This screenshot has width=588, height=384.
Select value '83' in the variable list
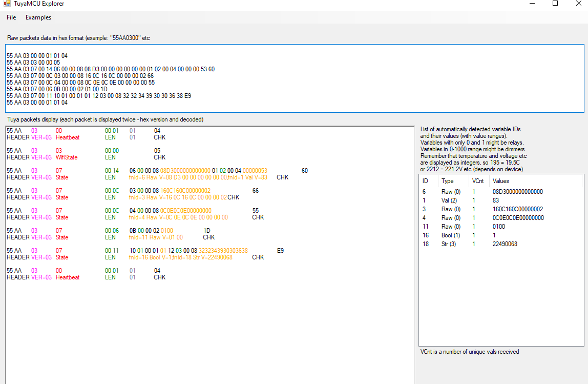coord(496,200)
